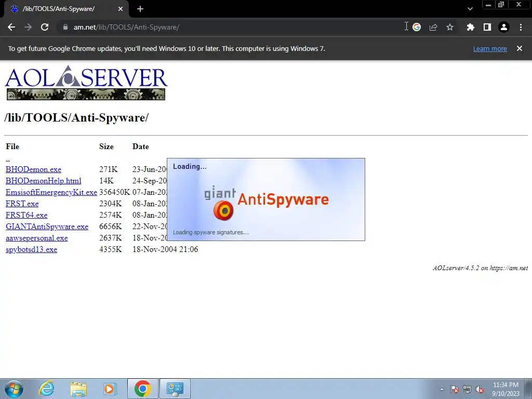Screen dimensions: 532x399
Task: Click the AOLserver logo image
Action: [86, 83]
